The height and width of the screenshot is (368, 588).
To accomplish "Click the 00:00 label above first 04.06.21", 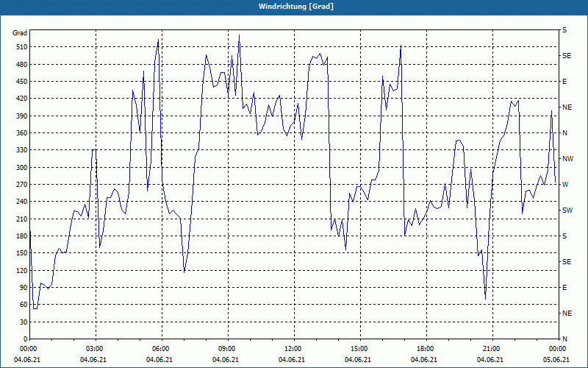I will (29, 348).
